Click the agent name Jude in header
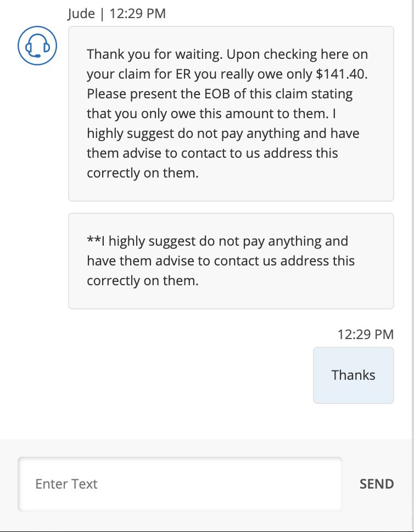The height and width of the screenshot is (532, 414). (x=81, y=14)
